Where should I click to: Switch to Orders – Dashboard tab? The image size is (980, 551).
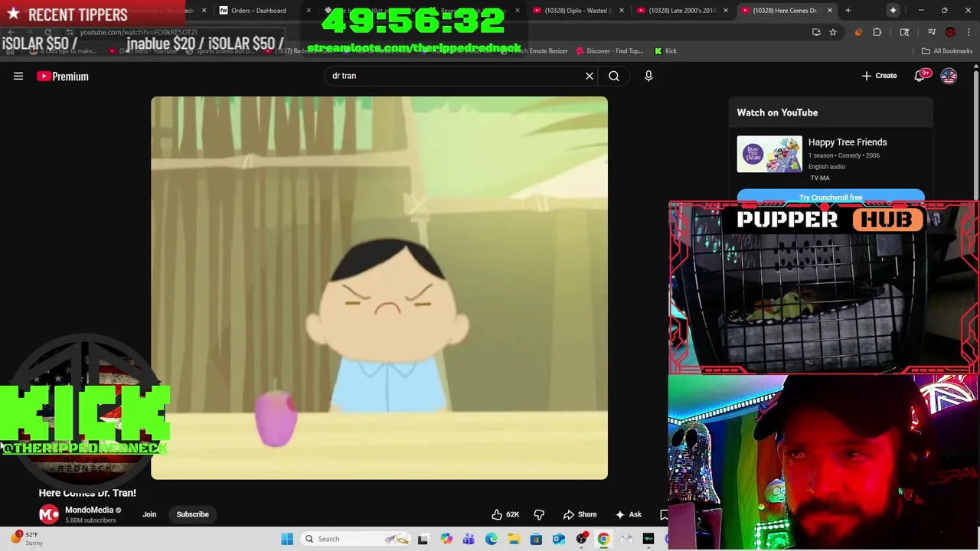[258, 11]
